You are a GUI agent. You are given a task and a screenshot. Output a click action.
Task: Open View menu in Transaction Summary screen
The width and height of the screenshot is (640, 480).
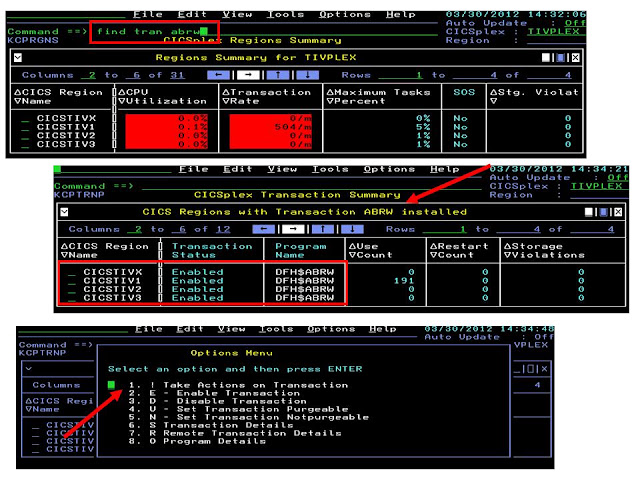click(x=282, y=169)
